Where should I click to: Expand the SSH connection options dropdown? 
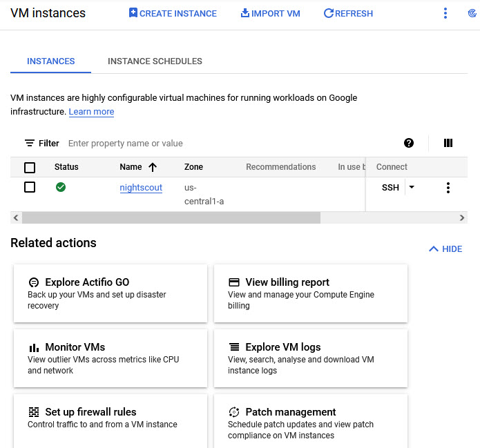412,187
